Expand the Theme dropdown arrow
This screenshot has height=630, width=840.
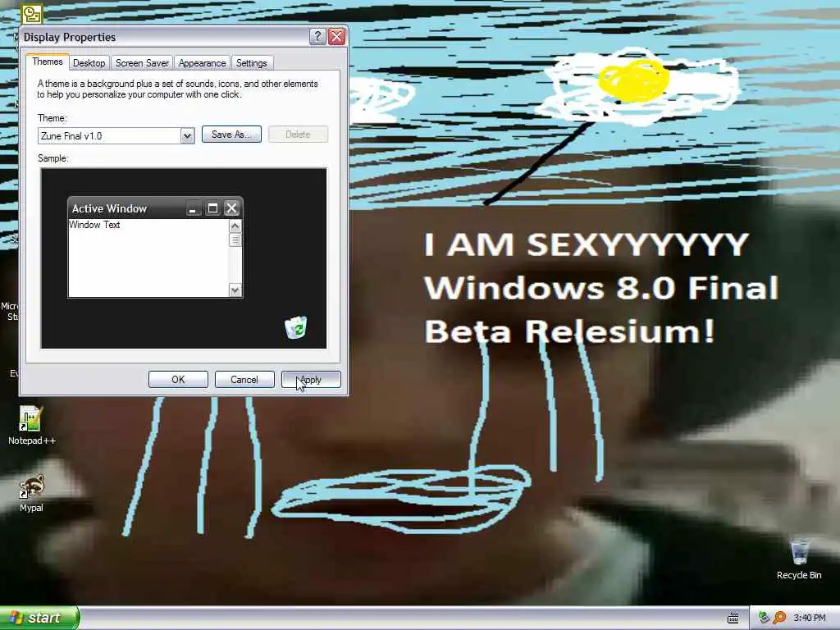tap(187, 135)
